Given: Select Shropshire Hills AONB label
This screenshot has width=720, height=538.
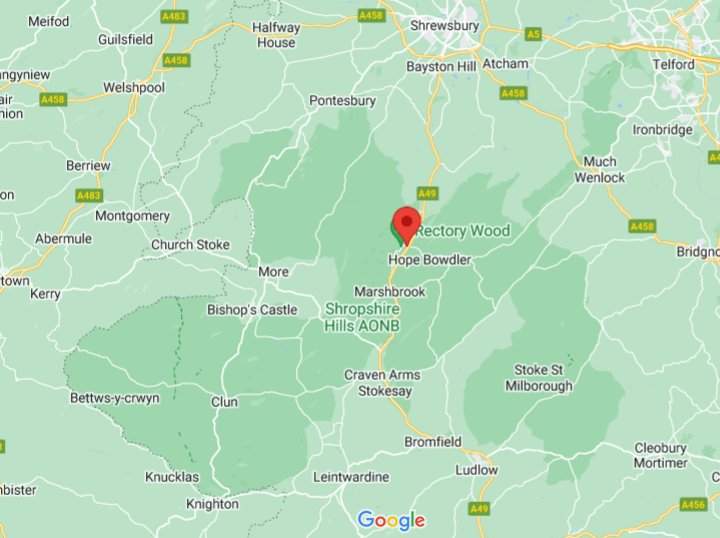Looking at the screenshot, I should 362,317.
